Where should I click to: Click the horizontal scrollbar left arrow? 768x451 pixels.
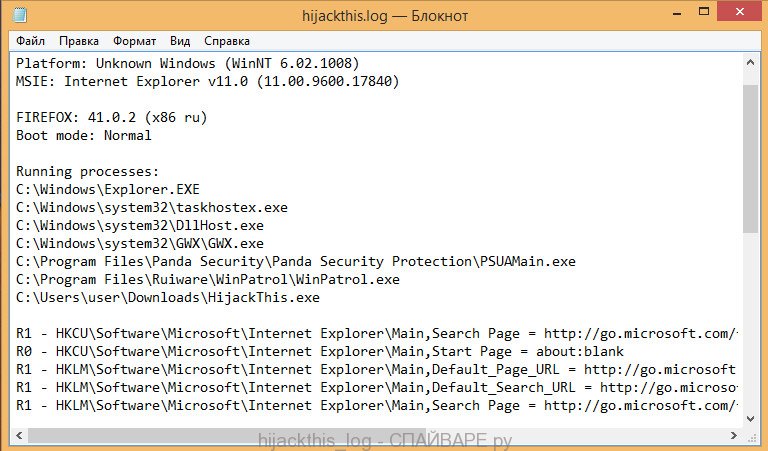[19, 435]
